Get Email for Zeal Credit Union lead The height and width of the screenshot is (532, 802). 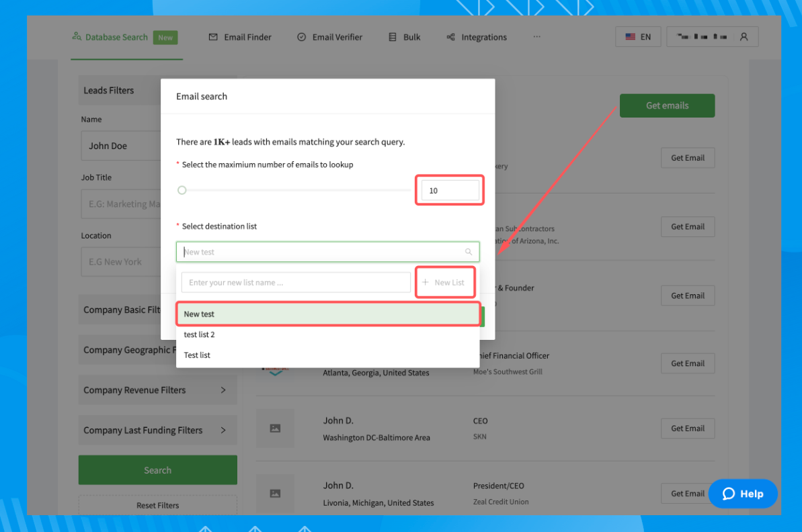coord(688,494)
